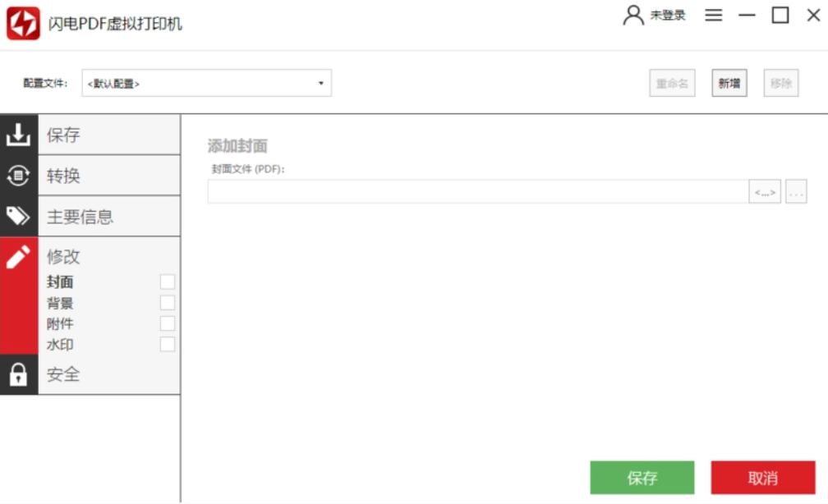Enable the 附件 checkbox
828x504 pixels.
tap(168, 323)
